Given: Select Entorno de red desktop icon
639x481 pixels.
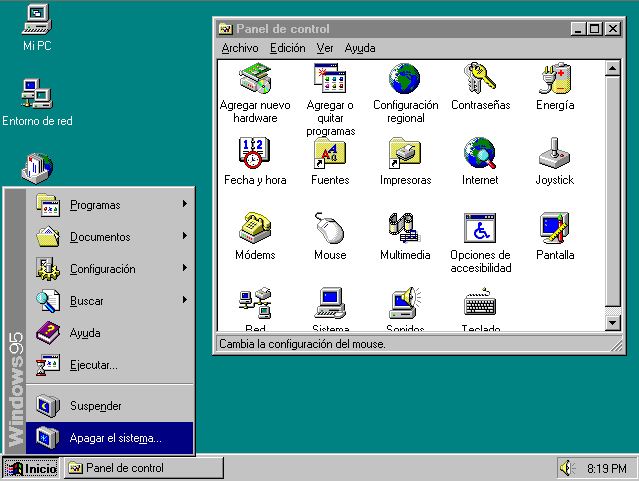Looking at the screenshot, I should click(x=37, y=94).
